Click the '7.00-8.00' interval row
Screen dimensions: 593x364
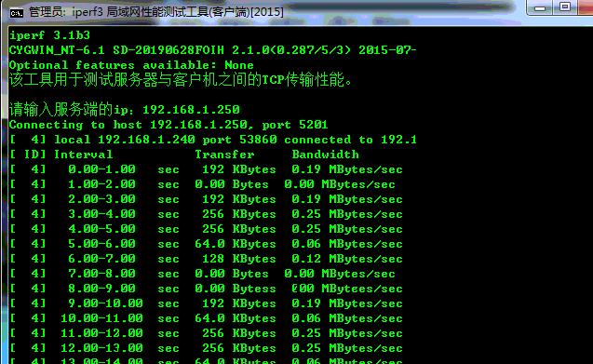tap(202, 274)
